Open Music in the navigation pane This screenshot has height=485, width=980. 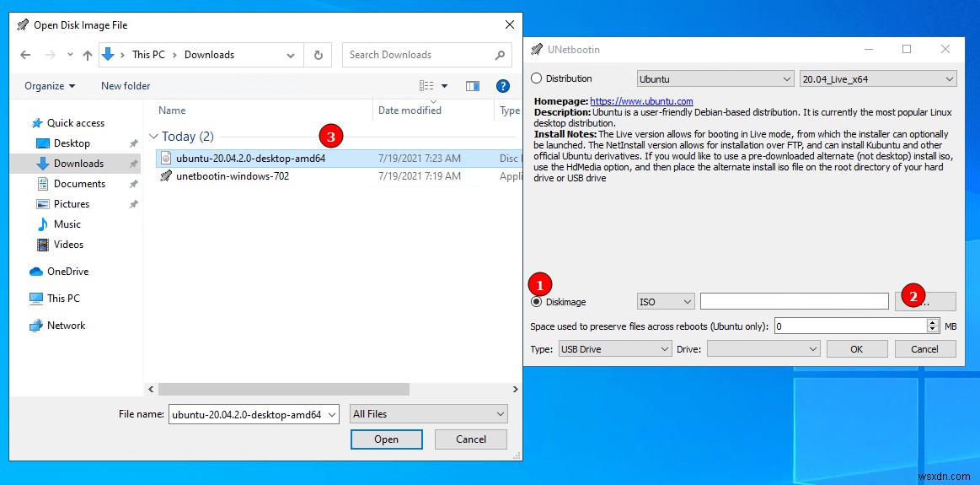click(67, 224)
